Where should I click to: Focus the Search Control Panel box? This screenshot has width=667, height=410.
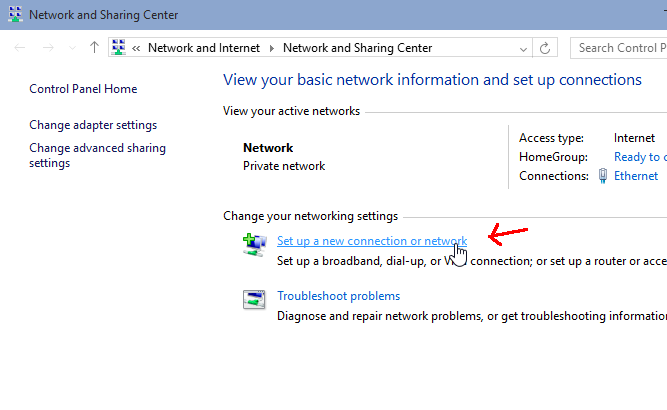[x=619, y=48]
